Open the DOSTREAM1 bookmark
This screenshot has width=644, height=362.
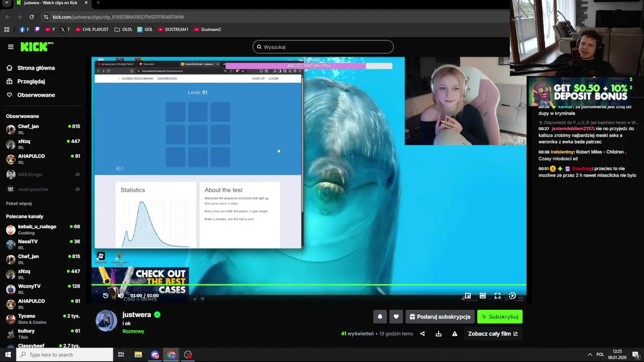pyautogui.click(x=173, y=30)
